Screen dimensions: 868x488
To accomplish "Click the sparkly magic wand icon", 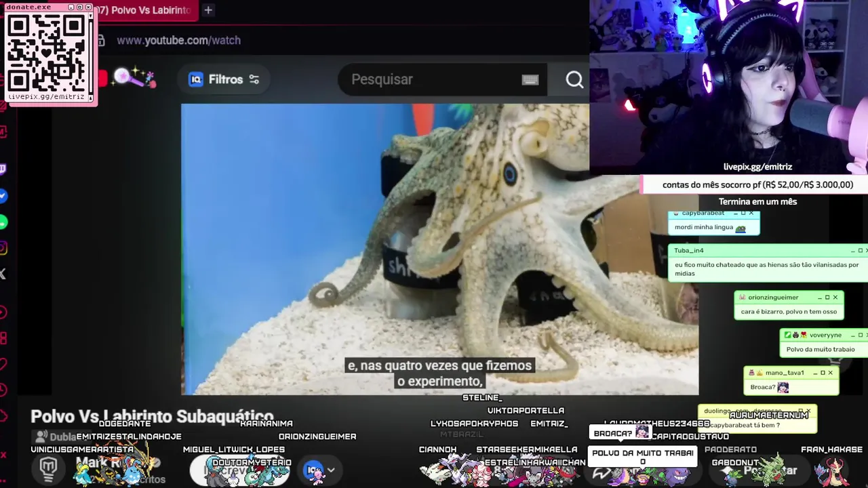I will coord(134,77).
